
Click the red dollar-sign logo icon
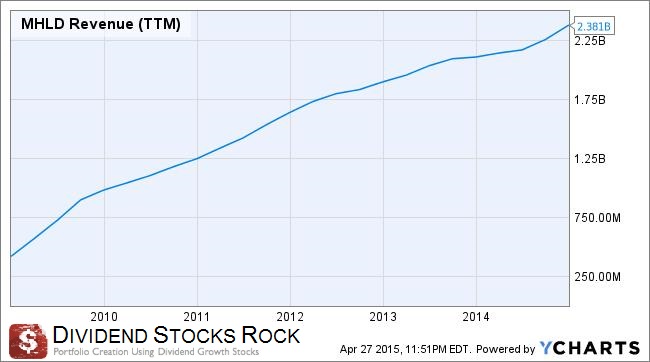(x=28, y=341)
